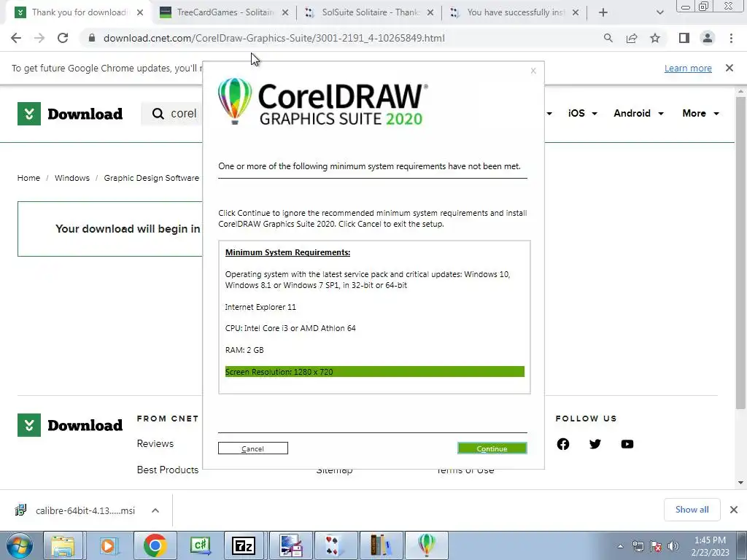Click the CNET Download logo in the header
The image size is (747, 560).
[x=70, y=113]
